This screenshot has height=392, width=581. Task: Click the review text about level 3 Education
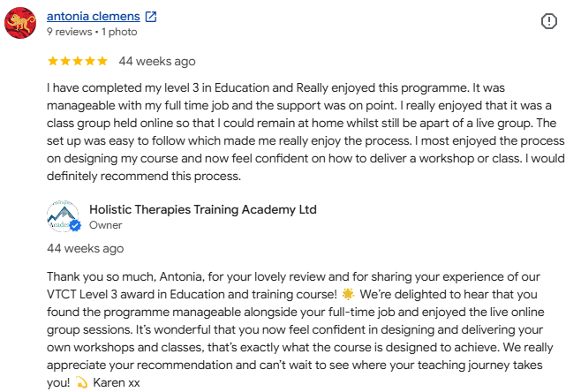point(306,132)
